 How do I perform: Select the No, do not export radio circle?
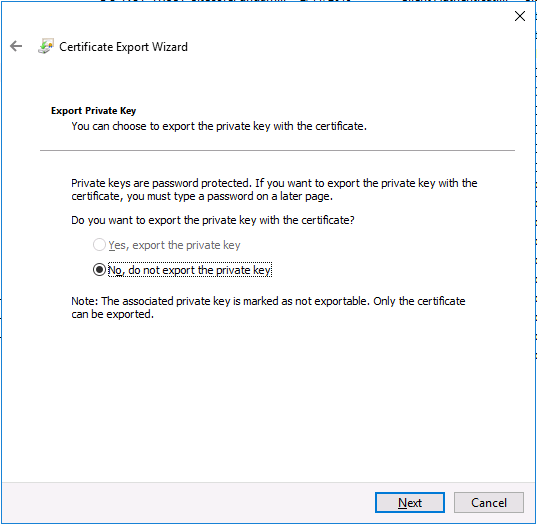click(99, 270)
